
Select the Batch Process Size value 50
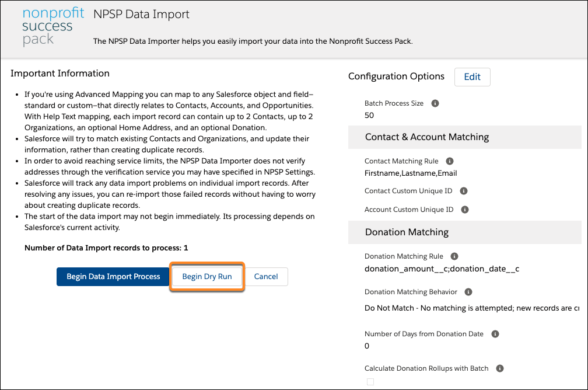click(369, 115)
